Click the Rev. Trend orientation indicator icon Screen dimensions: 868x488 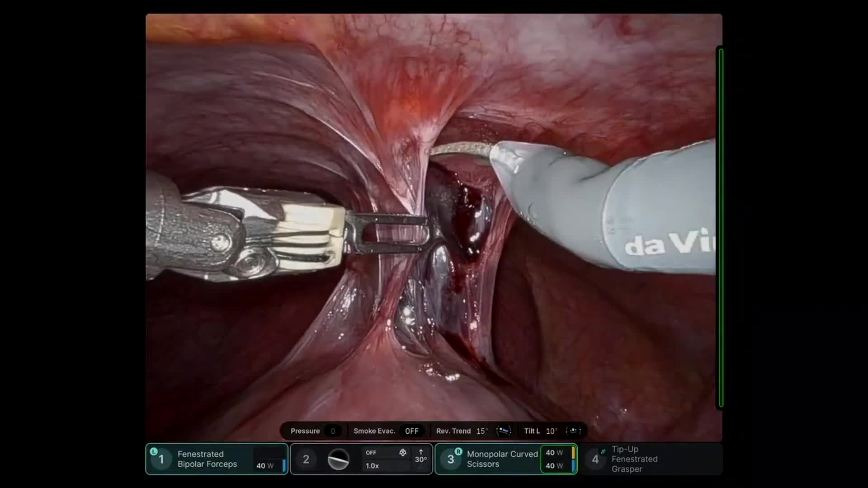504,431
